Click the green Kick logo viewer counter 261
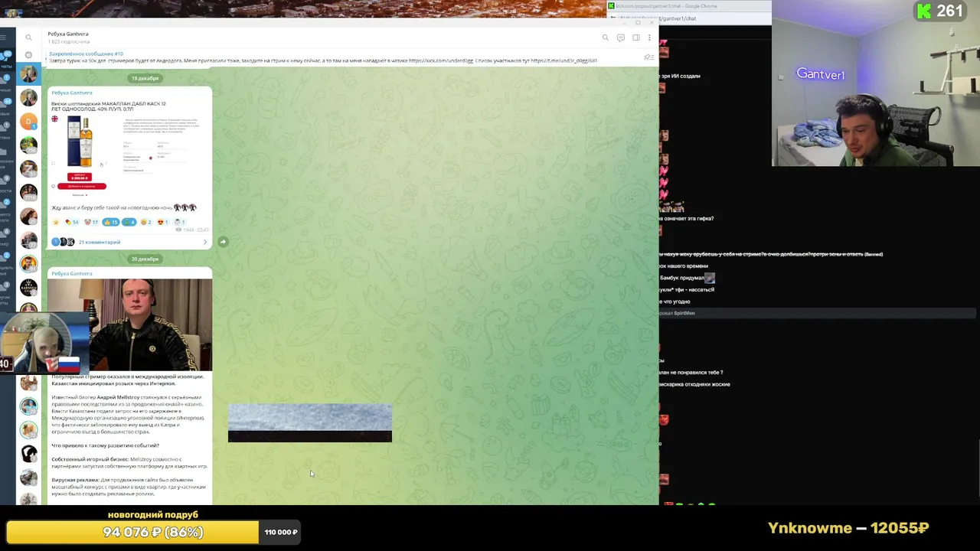 tap(939, 11)
